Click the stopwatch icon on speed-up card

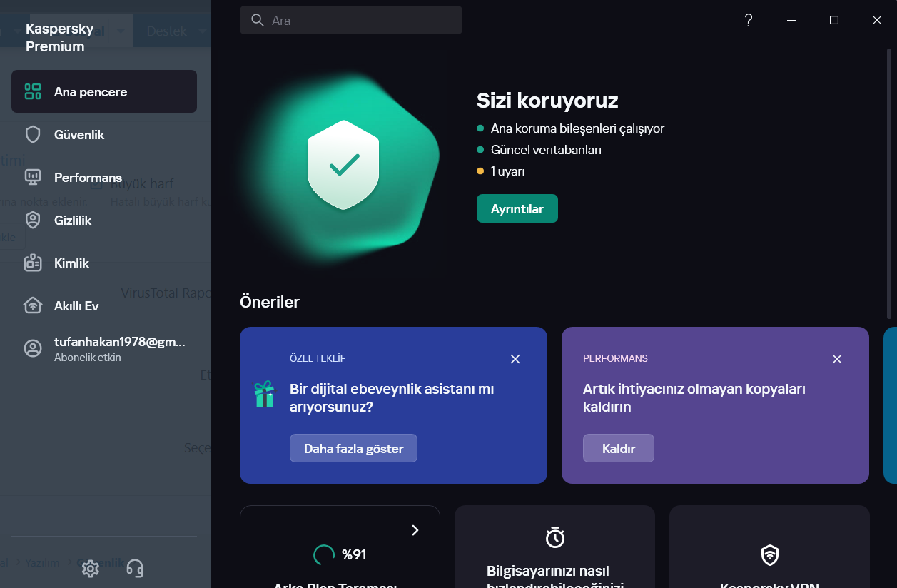(x=555, y=537)
